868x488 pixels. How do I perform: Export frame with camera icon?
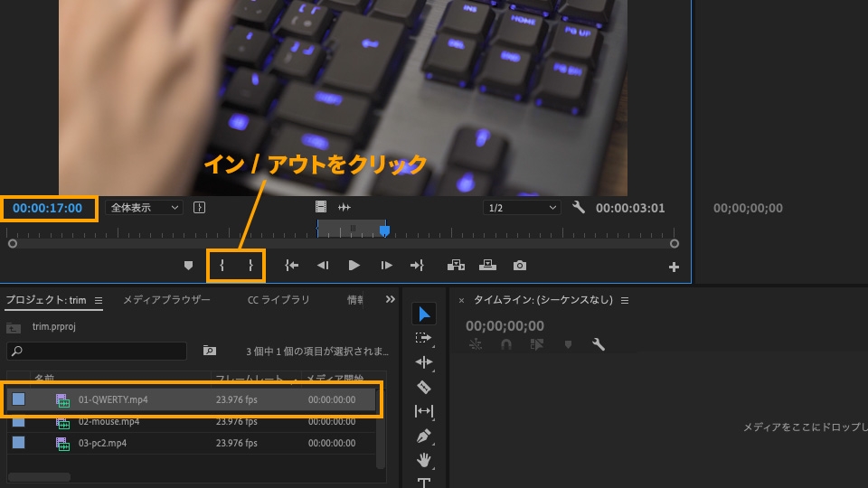519,266
